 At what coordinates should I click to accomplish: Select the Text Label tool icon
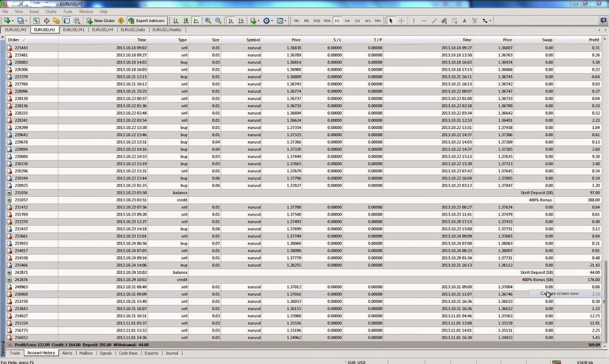[x=475, y=21]
